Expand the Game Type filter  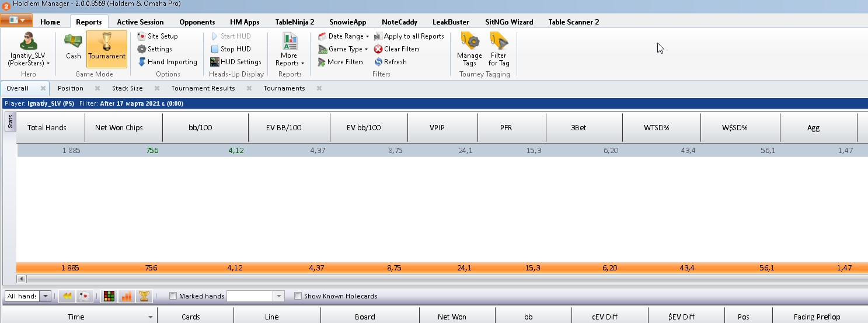343,49
